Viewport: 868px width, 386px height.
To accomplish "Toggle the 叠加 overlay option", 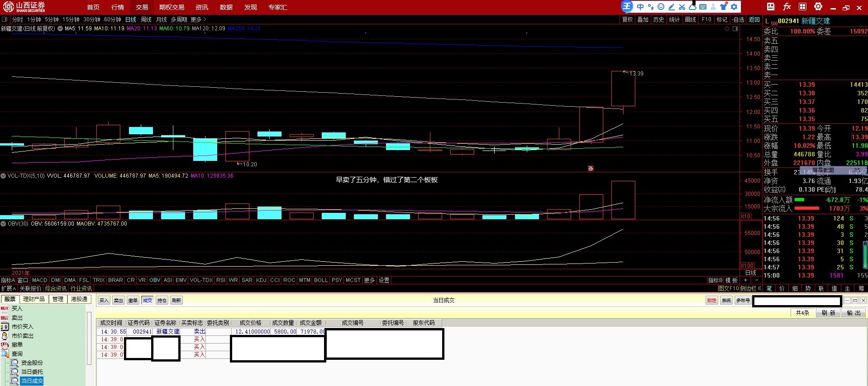I will [643, 19].
